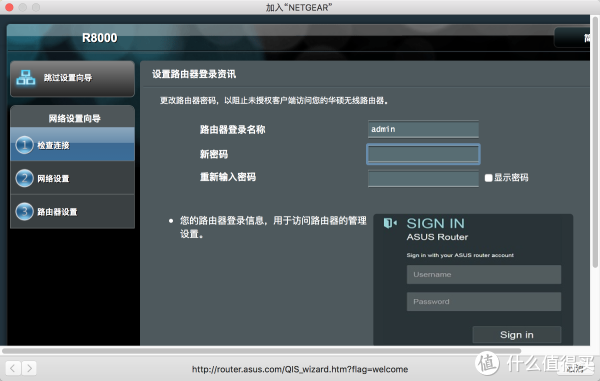Go back with the left arrow button

click(x=13, y=368)
